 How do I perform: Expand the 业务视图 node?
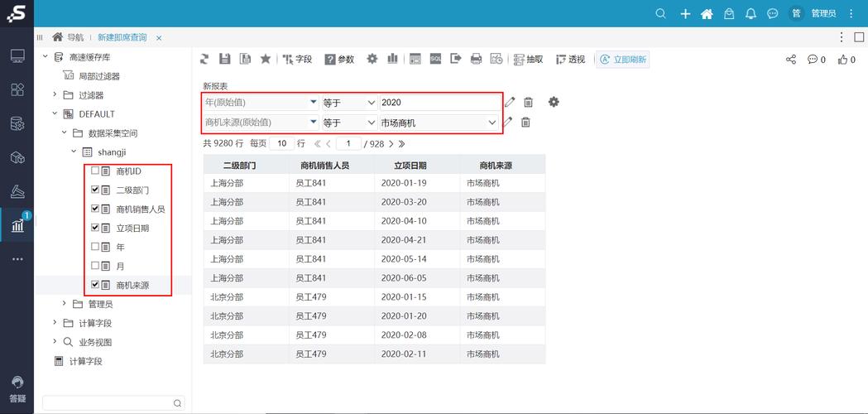click(55, 341)
